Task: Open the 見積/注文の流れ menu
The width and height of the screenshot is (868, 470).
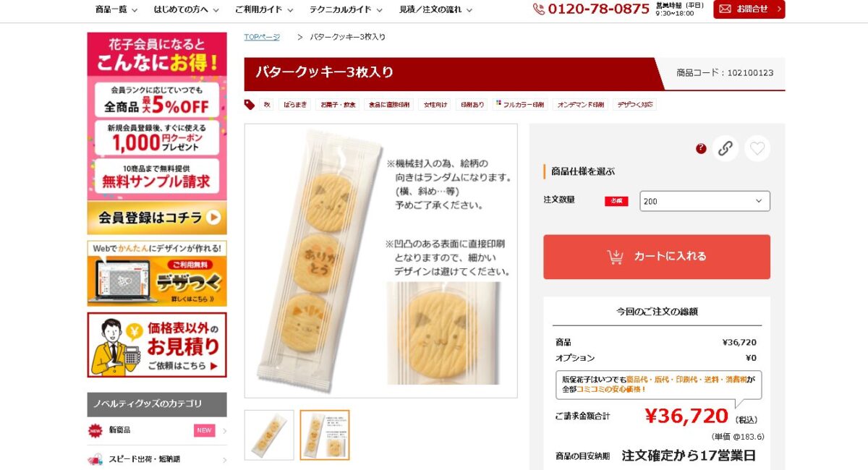Action: coord(435,9)
